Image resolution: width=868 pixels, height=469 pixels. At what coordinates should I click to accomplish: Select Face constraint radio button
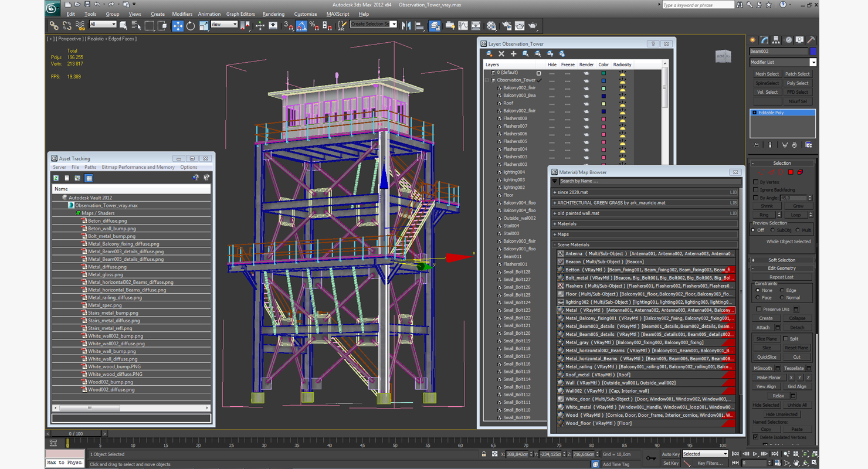click(x=758, y=298)
